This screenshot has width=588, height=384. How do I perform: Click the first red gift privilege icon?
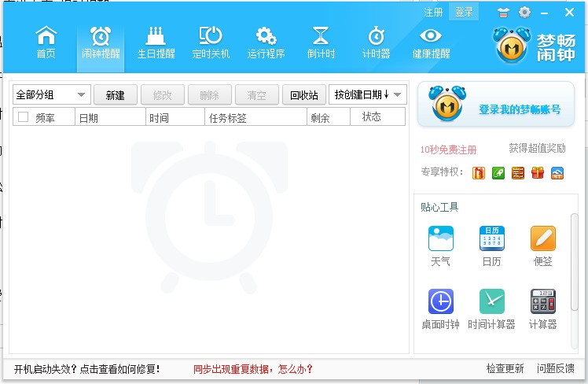point(479,172)
